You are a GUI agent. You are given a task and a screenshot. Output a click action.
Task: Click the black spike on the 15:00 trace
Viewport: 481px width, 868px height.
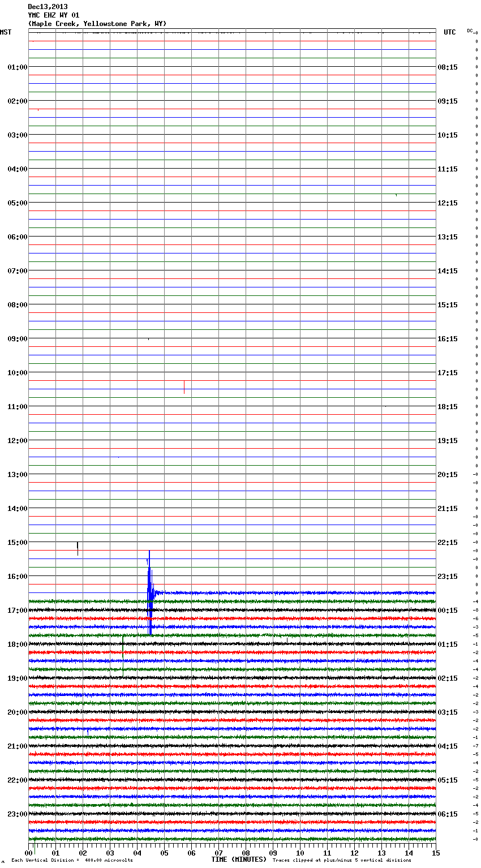tap(78, 548)
